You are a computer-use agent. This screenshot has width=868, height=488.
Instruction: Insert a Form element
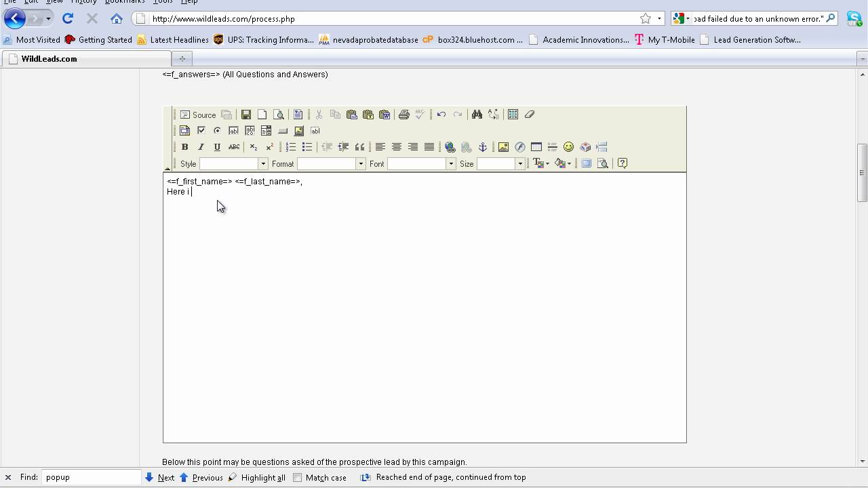point(184,131)
